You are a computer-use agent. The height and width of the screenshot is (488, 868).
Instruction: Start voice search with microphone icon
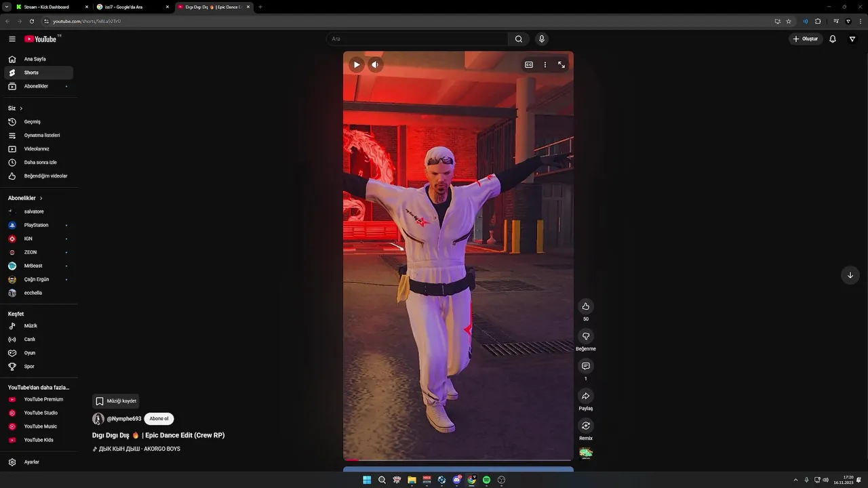(x=541, y=39)
